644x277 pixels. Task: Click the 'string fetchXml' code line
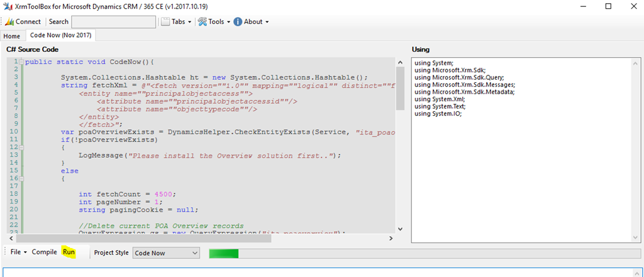point(228,85)
